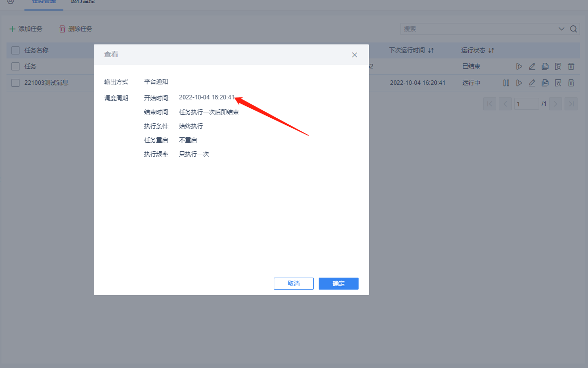Edit the 任务 row with pencil icon
Image resolution: width=588 pixels, height=368 pixels.
click(532, 66)
